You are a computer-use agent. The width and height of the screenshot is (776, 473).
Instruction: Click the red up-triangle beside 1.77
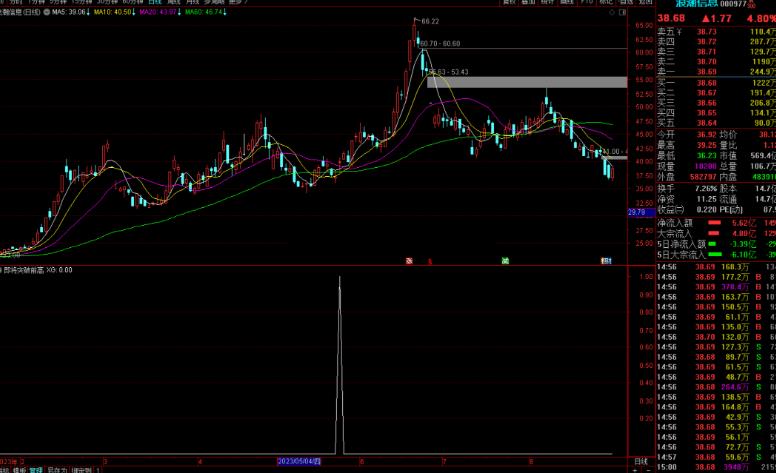pyautogui.click(x=706, y=19)
